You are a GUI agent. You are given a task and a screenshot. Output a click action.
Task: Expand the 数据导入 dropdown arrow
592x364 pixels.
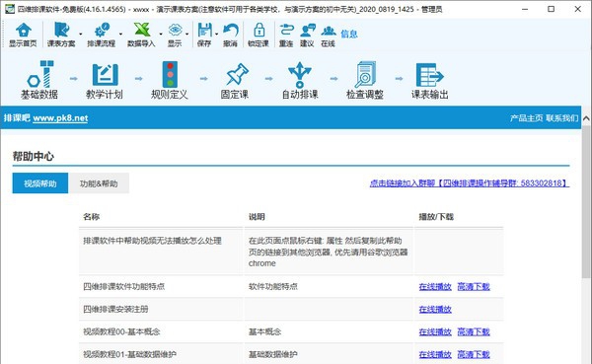point(161,34)
